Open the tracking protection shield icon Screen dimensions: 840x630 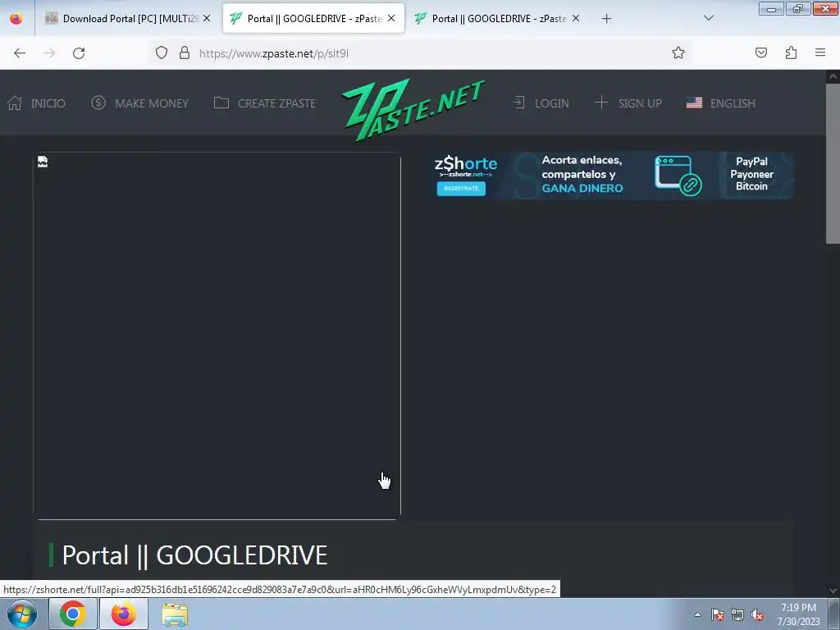[x=162, y=53]
